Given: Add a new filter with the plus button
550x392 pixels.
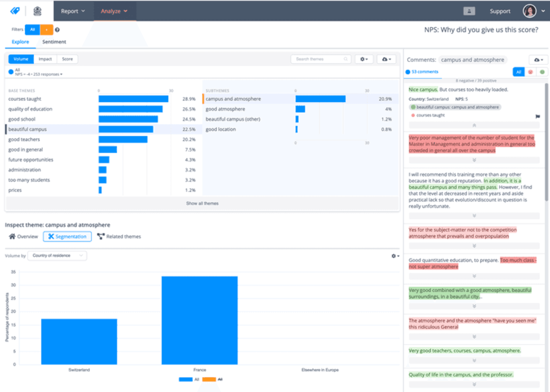Looking at the screenshot, I should pos(47,30).
